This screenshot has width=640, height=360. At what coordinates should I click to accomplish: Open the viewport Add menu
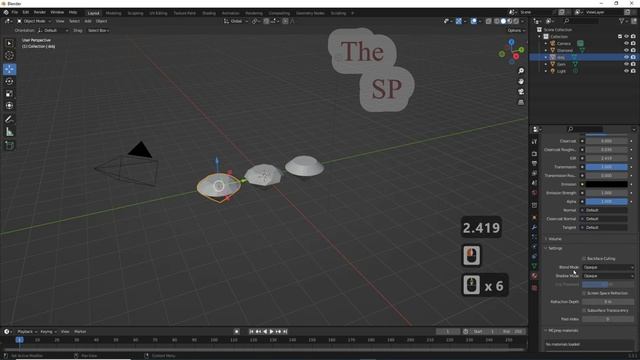(x=88, y=21)
